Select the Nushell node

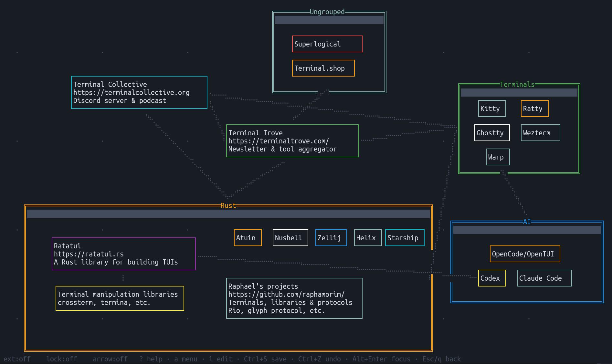pyautogui.click(x=290, y=238)
